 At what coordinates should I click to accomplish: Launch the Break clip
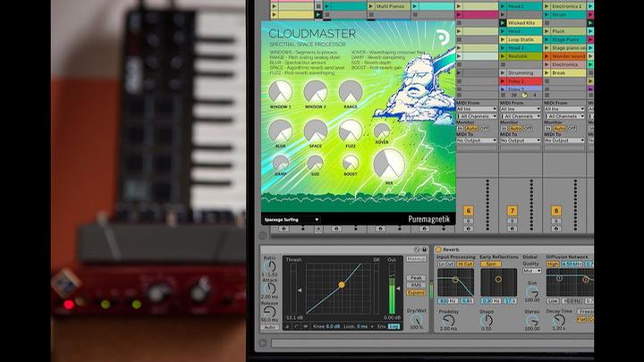tap(547, 73)
